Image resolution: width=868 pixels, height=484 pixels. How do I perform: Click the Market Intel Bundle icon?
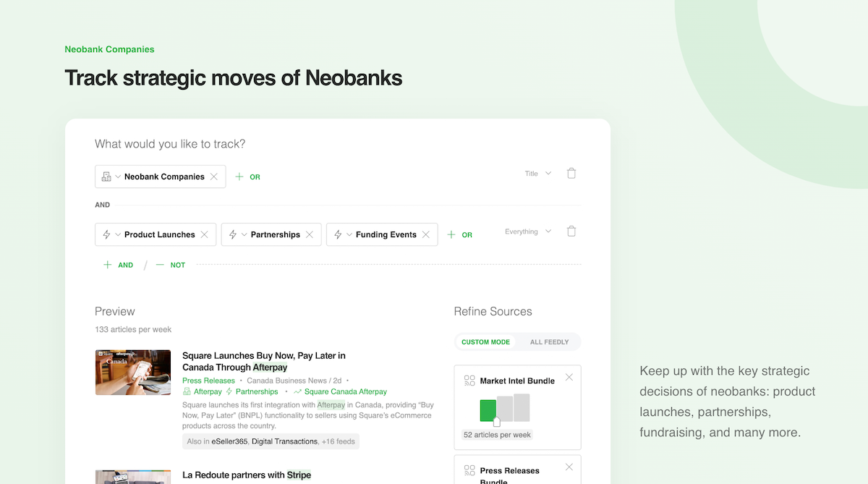469,381
